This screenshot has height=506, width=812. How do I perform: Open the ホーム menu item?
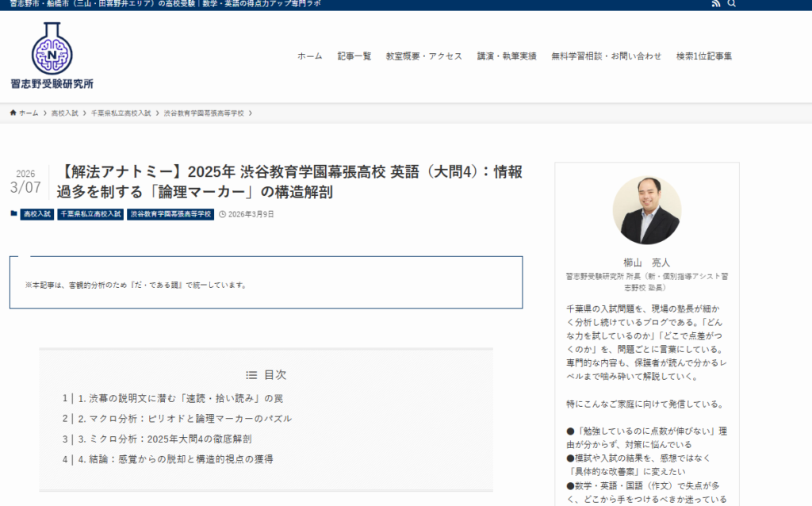309,56
